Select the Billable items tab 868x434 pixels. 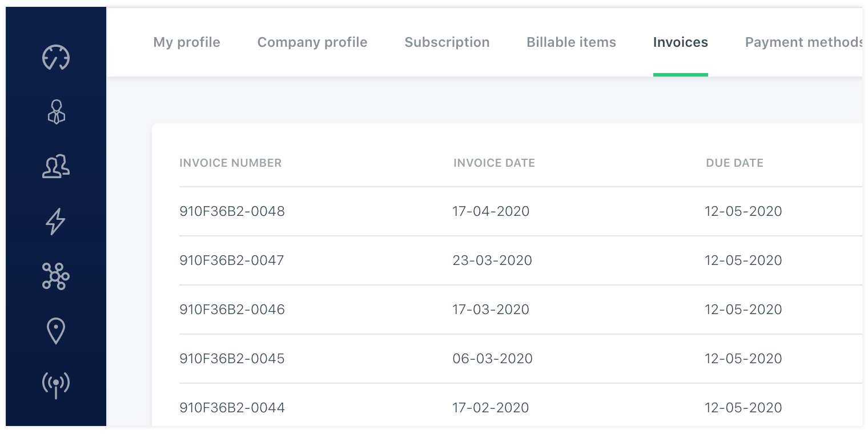pos(571,42)
